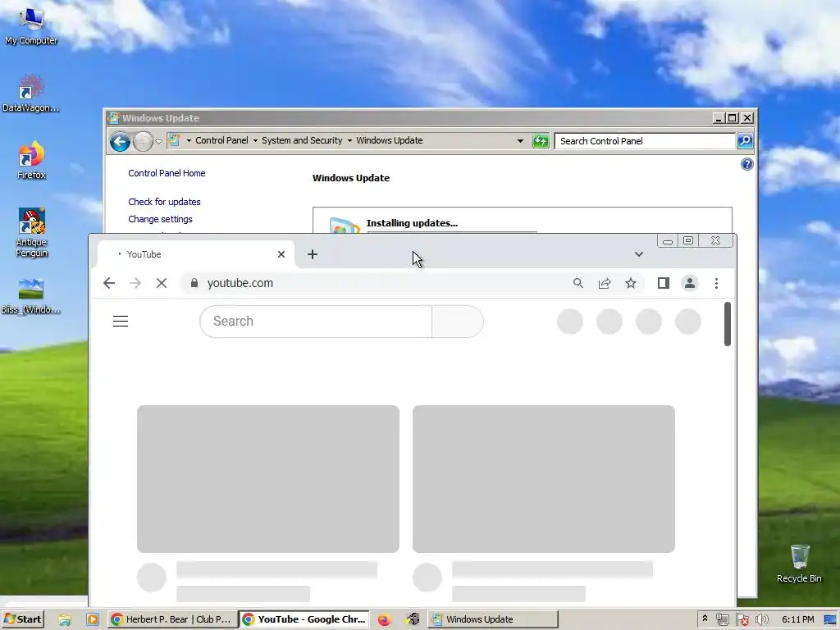Open file explorer quick launch icon
This screenshot has height=630, width=840.
point(65,620)
